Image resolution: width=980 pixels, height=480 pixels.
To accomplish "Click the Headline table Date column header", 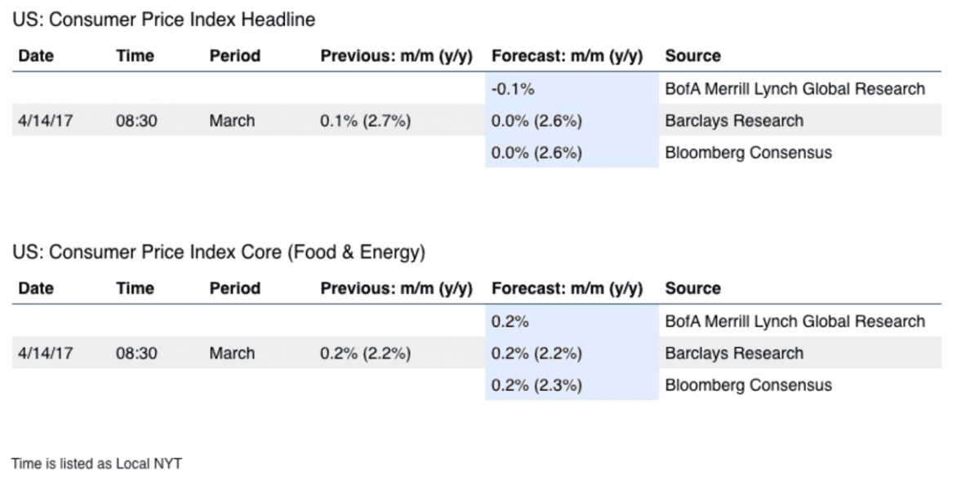I will [36, 56].
